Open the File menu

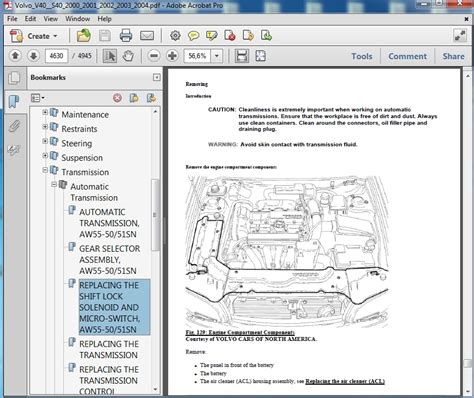click(x=12, y=19)
